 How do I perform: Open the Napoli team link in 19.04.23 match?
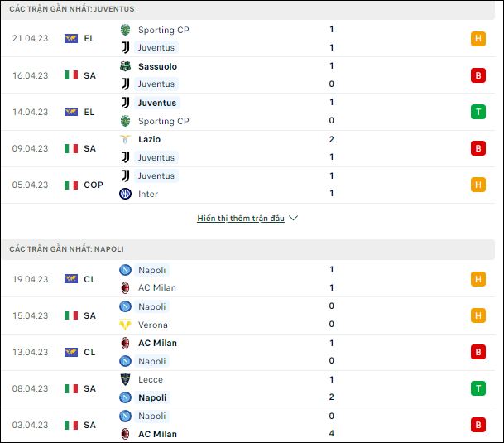(152, 270)
